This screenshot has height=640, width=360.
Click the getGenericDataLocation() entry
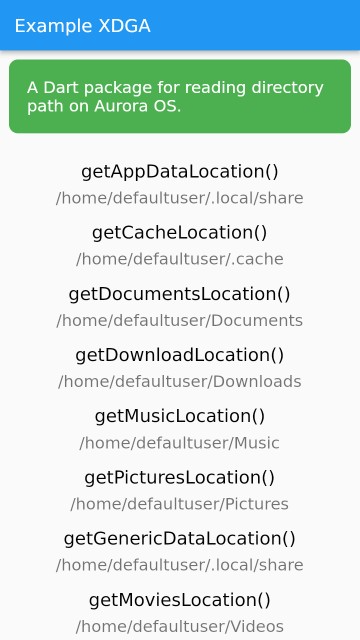click(180, 539)
